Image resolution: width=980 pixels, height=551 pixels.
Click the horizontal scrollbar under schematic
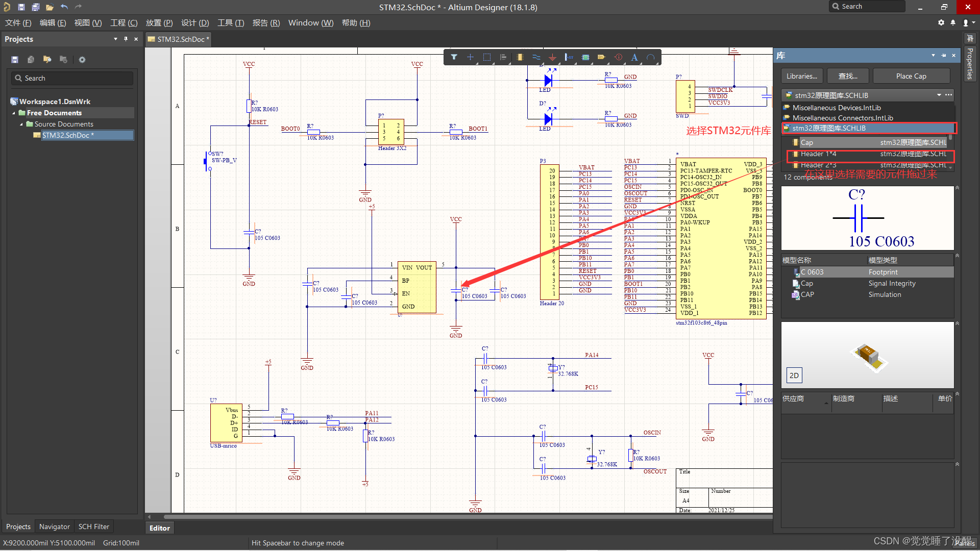(459, 516)
